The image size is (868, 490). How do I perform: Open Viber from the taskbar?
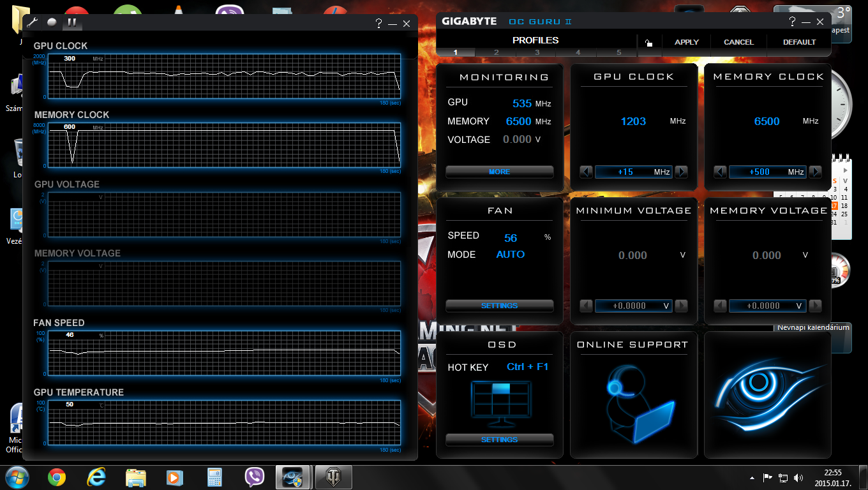point(255,477)
